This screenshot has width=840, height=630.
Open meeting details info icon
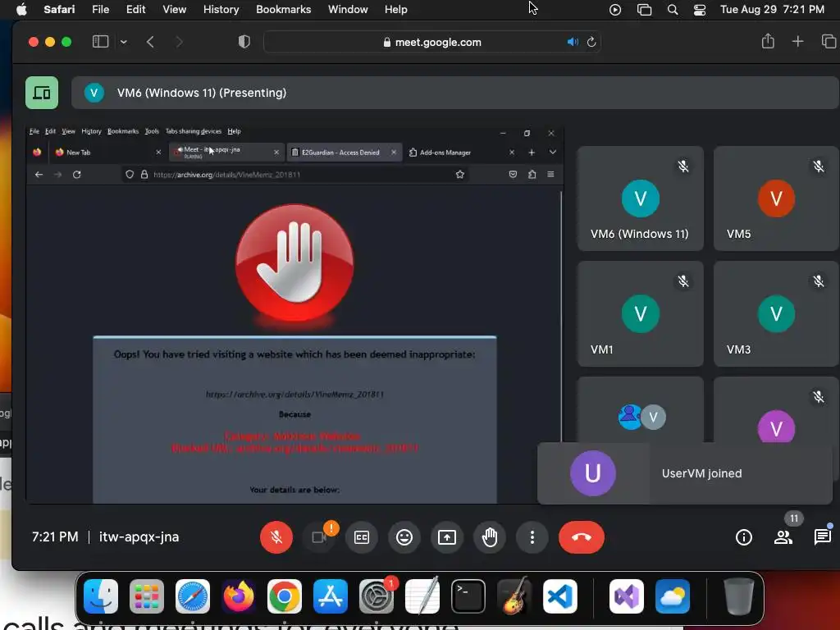(x=743, y=536)
